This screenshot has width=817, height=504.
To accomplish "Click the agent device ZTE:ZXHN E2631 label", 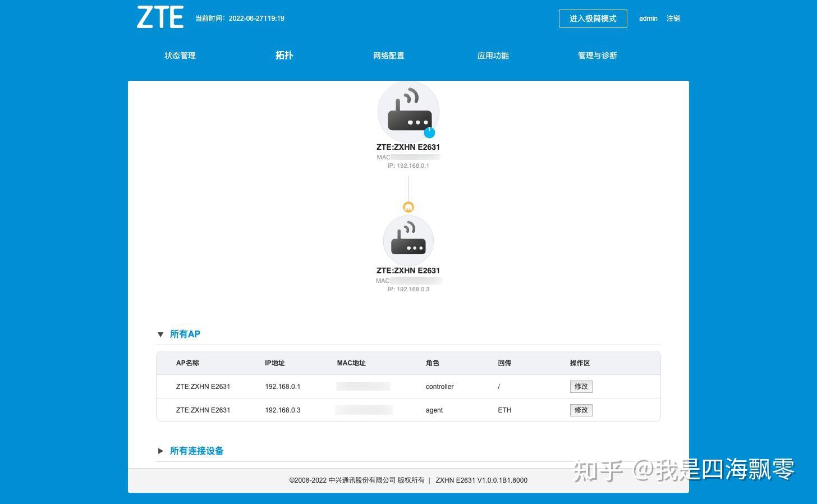I will tap(408, 270).
